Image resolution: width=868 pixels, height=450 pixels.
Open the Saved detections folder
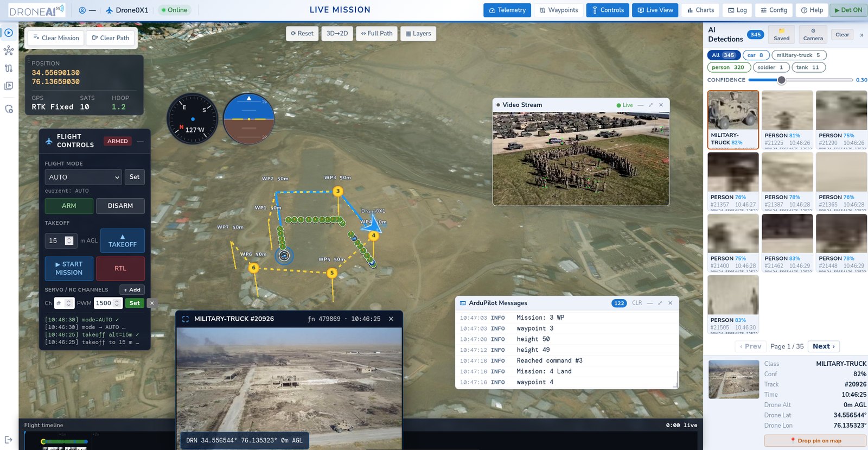[782, 35]
